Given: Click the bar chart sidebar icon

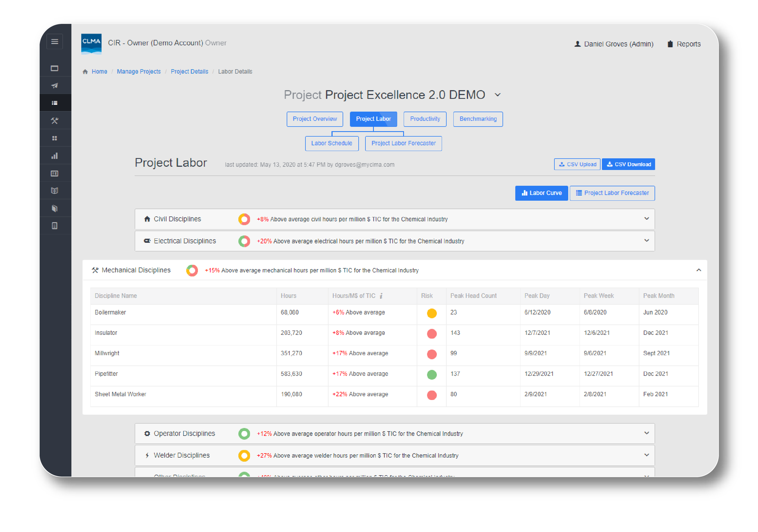Looking at the screenshot, I should (x=55, y=156).
